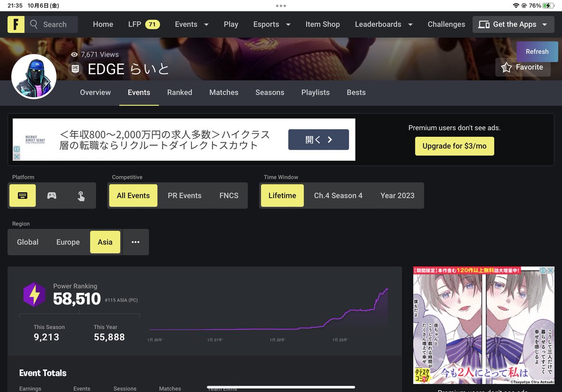Open the Play menu item
The image size is (562, 392).
coord(231,24)
